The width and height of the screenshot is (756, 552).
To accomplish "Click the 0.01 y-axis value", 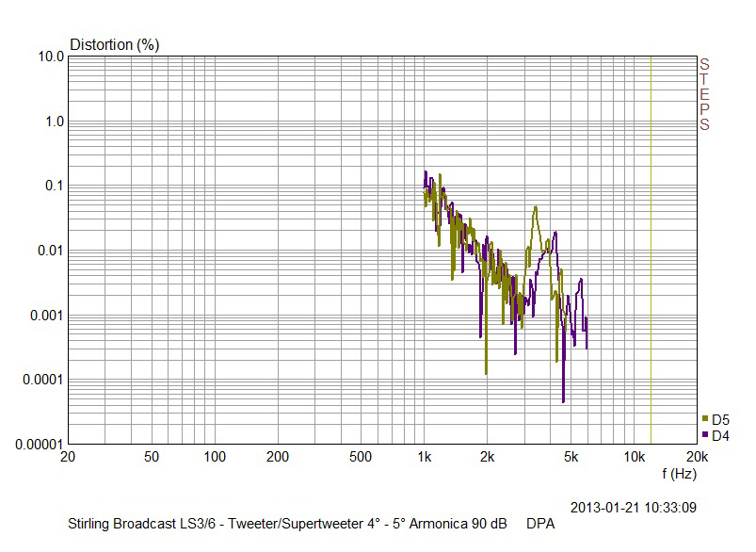I will [51, 251].
